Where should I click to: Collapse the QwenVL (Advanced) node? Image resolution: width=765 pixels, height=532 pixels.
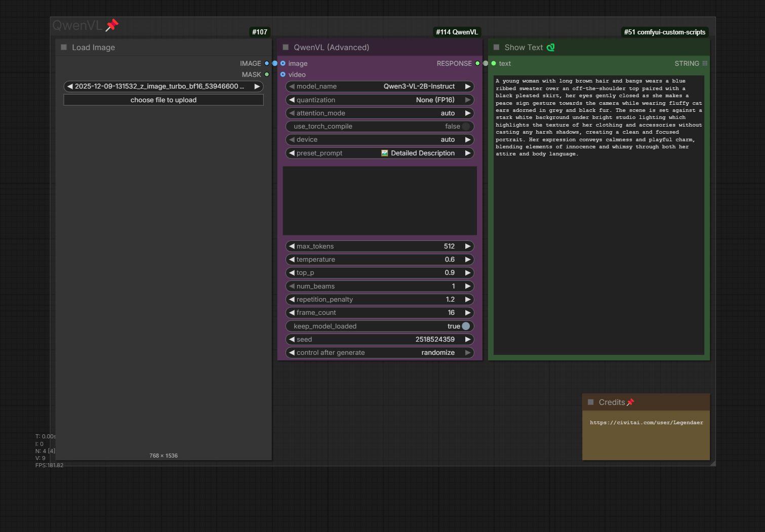pos(286,47)
